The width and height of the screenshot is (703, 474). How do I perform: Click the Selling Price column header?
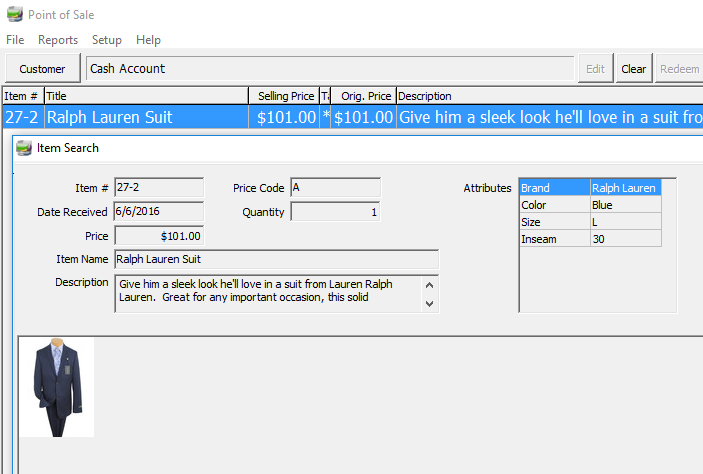click(x=284, y=96)
